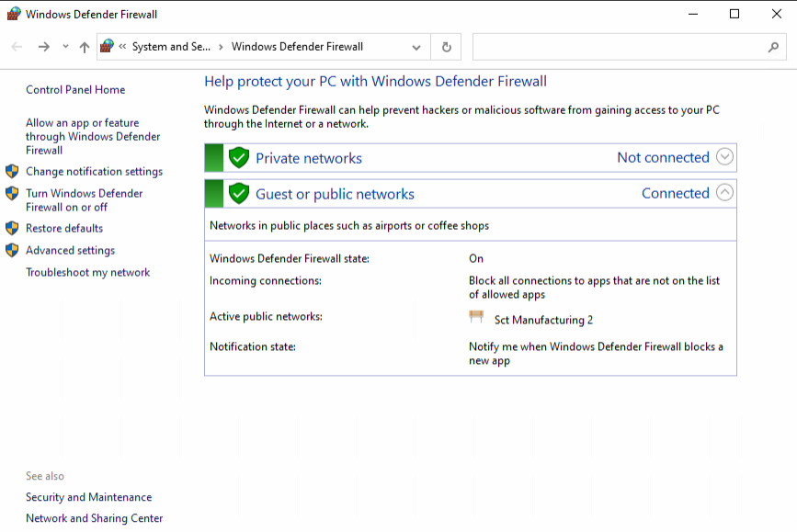Screen dimensions: 797x532
Task: Click the shield icon beside Turn Windows Defender Firewall
Action: [12, 193]
